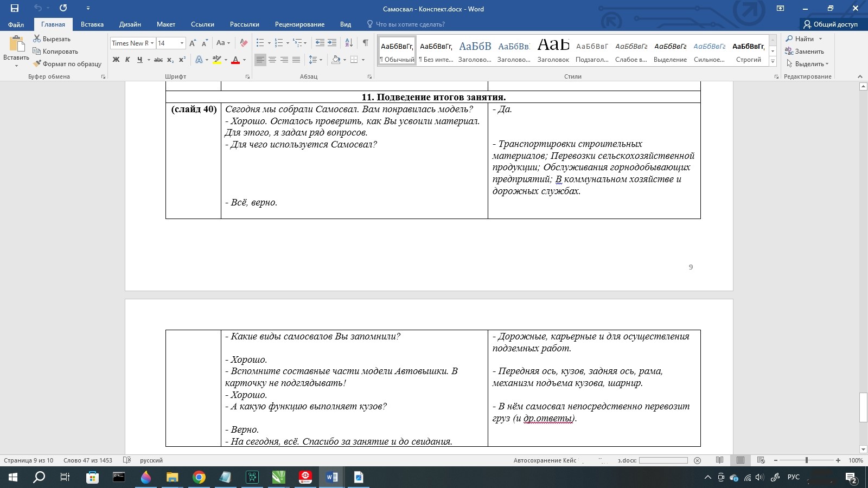This screenshot has width=868, height=488.
Task: Toggle paragraph marks (¶) visibility
Action: (365, 43)
